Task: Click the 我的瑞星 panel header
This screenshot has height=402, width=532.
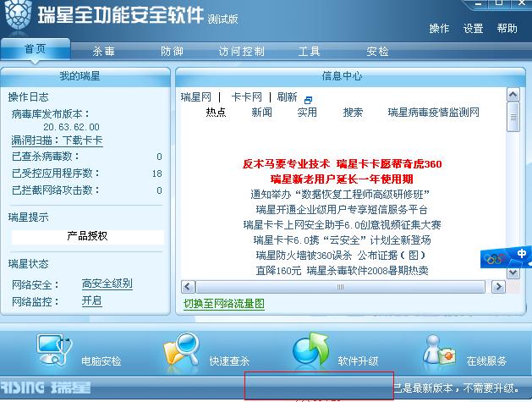Action: (85, 76)
